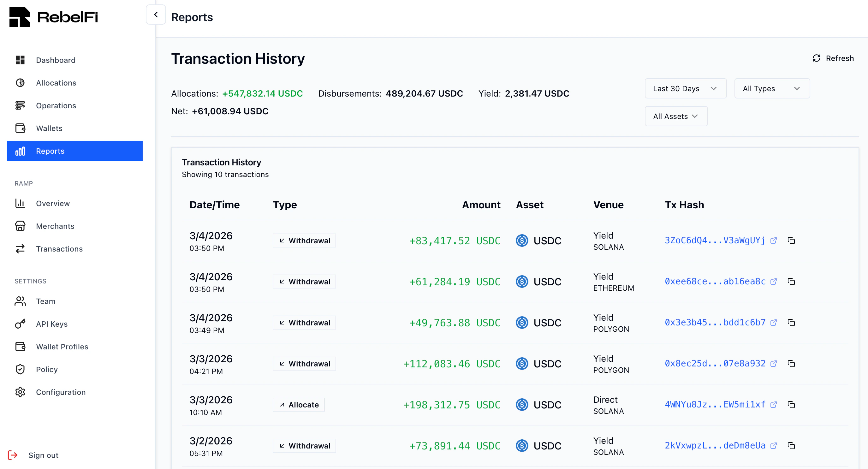
Task: Select the Dashboard icon in the sidebar
Action: point(20,60)
